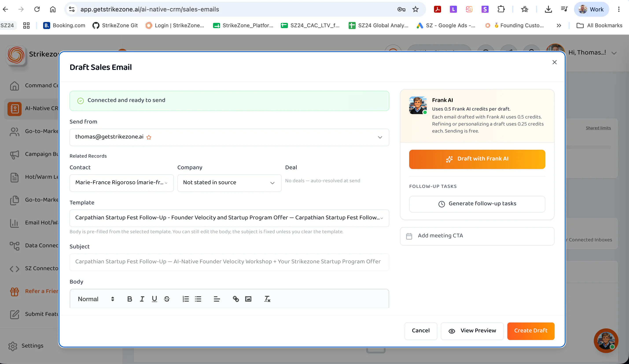Open the Booking.com bookmark
Screen dimensions: 629x364
pyautogui.click(x=64, y=25)
